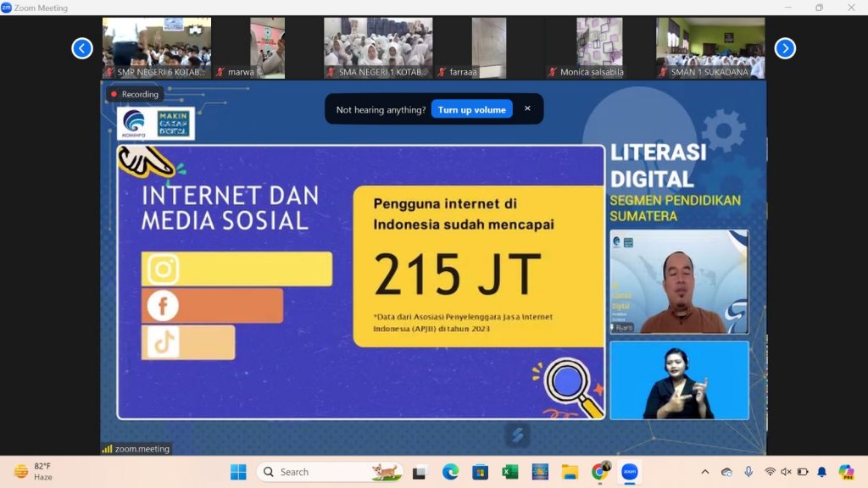Open Microsoft Store from the taskbar
Screen dimensions: 868x488
tap(480, 472)
